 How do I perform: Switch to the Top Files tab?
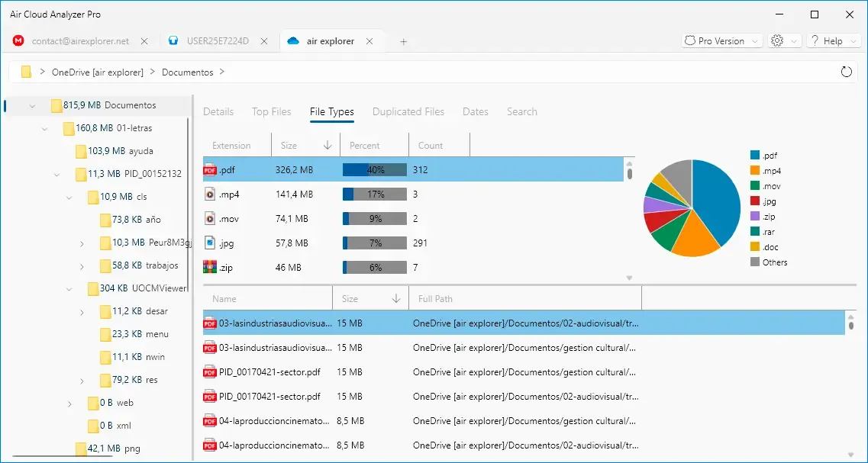[271, 111]
